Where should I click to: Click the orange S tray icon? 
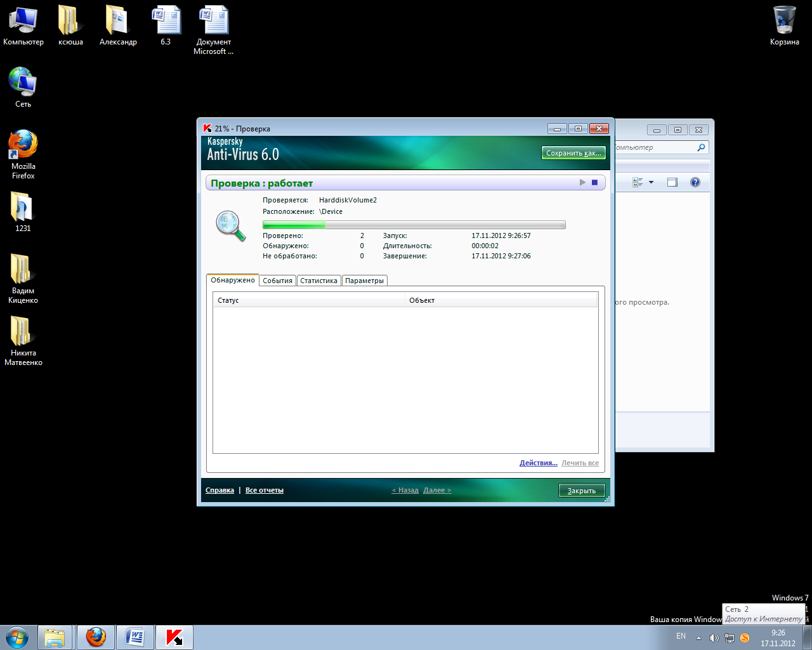745,637
